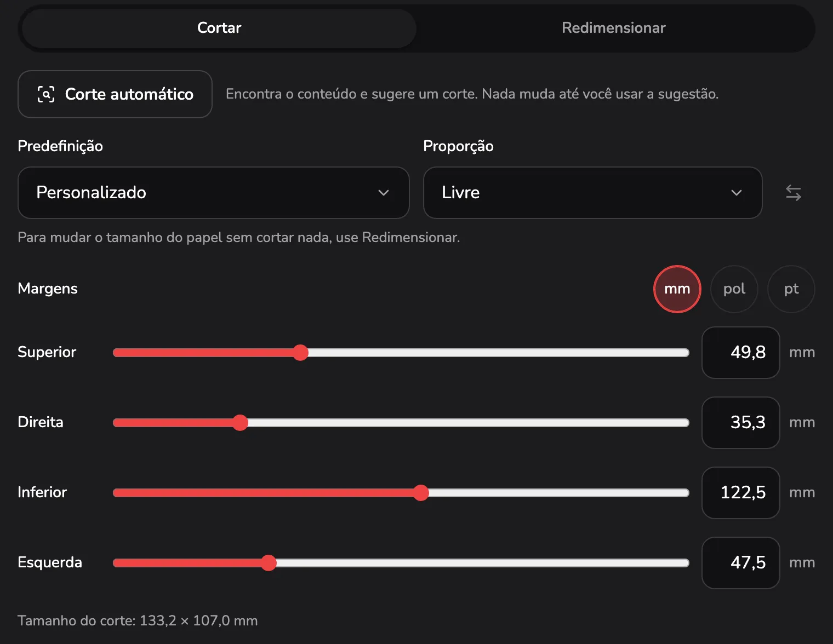Click the Superior margin slider handle

tap(300, 353)
